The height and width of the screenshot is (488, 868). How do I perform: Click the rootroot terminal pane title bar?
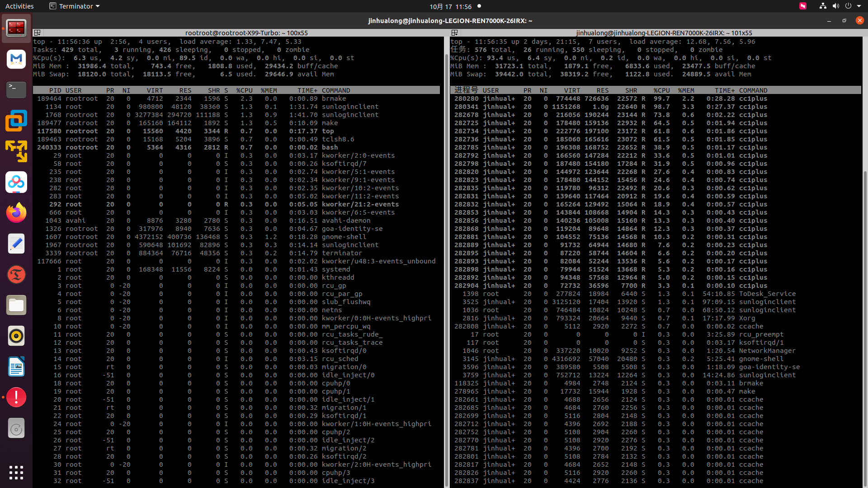(246, 33)
